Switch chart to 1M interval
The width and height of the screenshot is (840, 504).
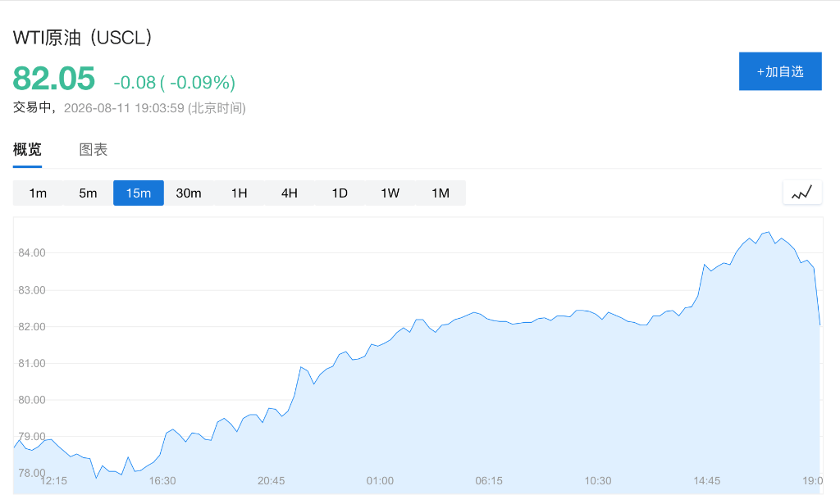pos(441,193)
